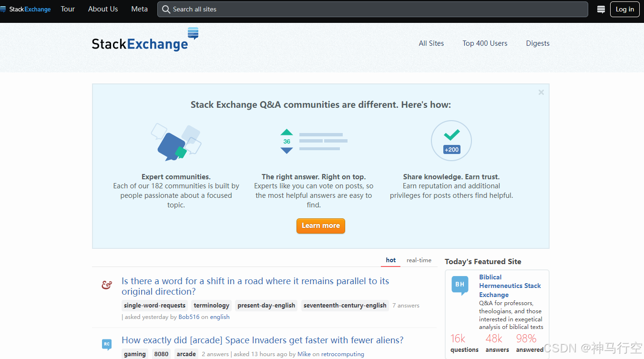Switch to the real-time tab
The width and height of the screenshot is (644, 359).
(419, 260)
